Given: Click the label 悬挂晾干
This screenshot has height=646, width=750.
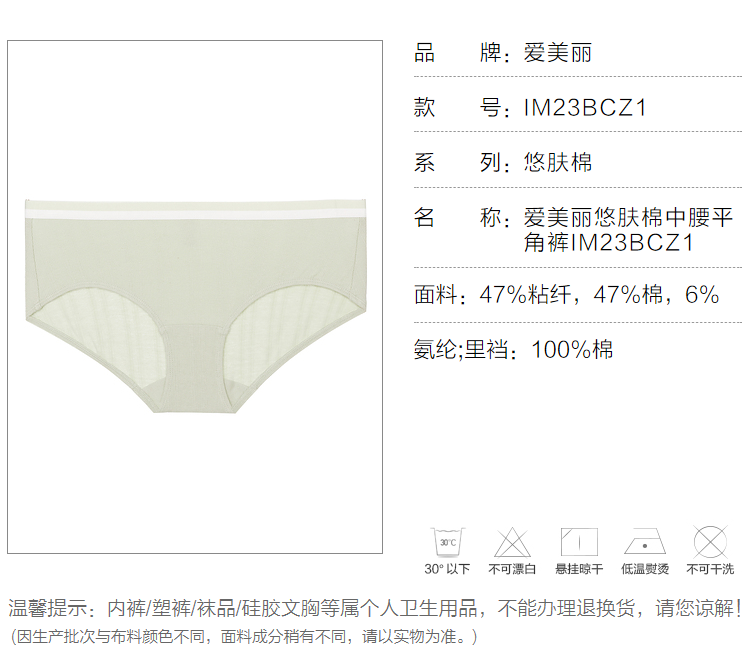Looking at the screenshot, I should tap(579, 569).
